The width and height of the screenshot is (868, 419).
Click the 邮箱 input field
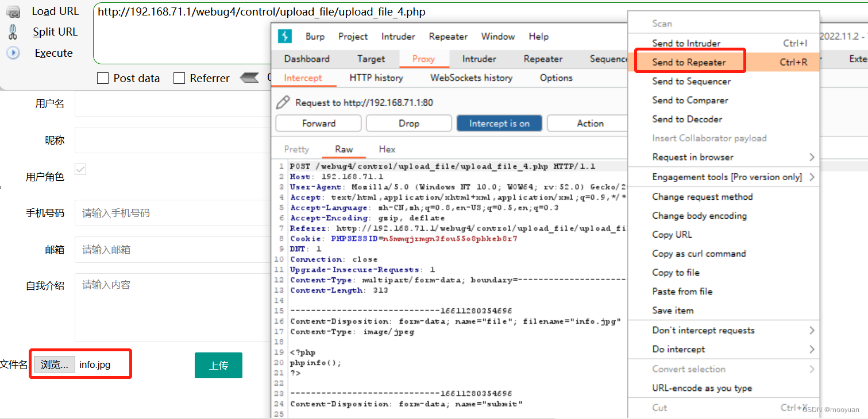click(x=172, y=250)
